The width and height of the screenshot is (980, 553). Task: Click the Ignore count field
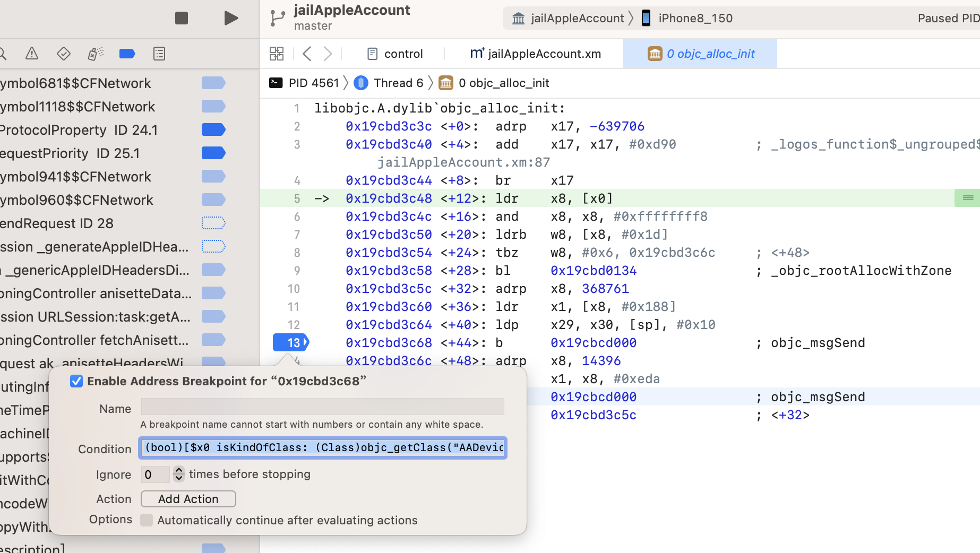[155, 474]
